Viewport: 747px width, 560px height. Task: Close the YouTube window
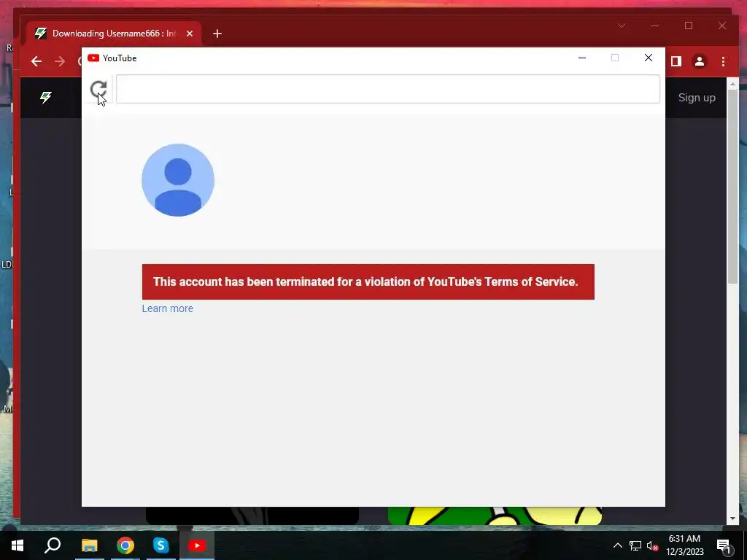pos(649,58)
